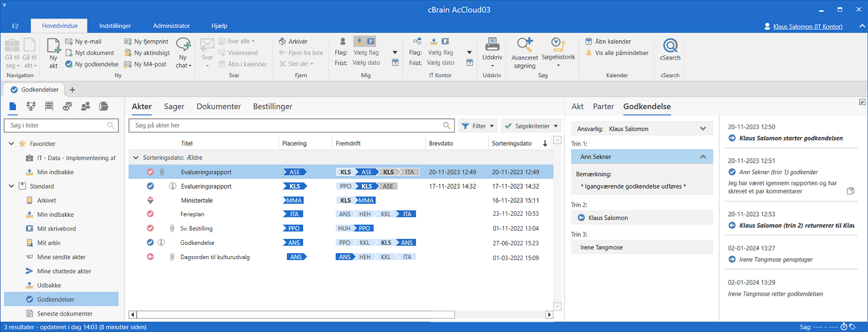This screenshot has height=332, width=868.
Task: Copy Ann Sekner's comment via copy icon
Action: coord(850,191)
